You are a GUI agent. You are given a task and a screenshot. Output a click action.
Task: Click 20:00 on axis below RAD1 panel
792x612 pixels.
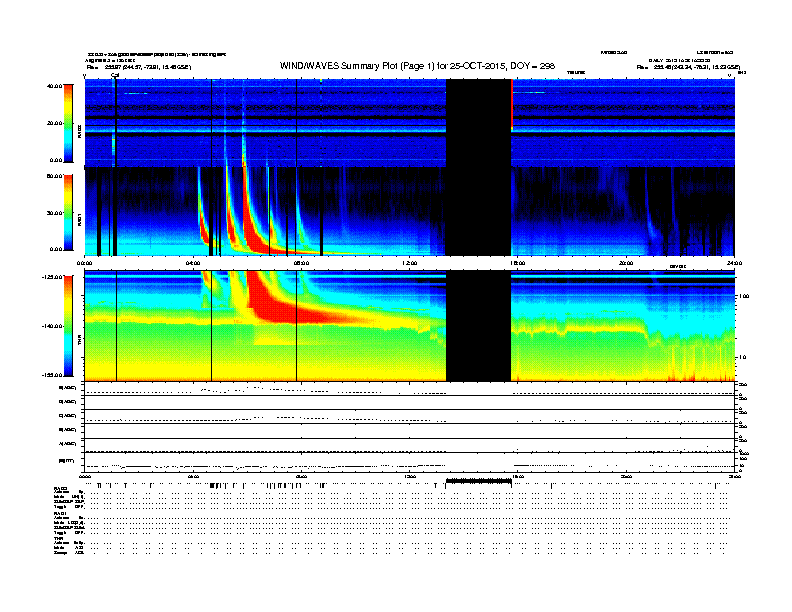click(x=626, y=263)
